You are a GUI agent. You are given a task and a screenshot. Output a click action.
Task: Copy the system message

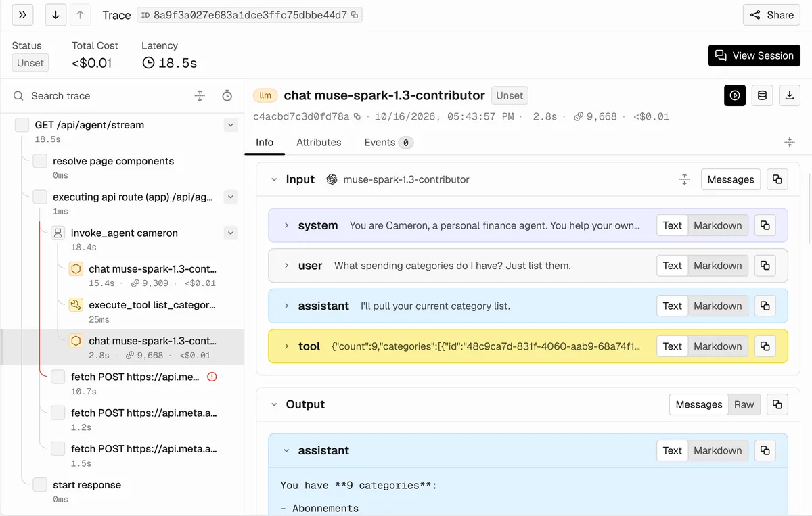coord(765,225)
